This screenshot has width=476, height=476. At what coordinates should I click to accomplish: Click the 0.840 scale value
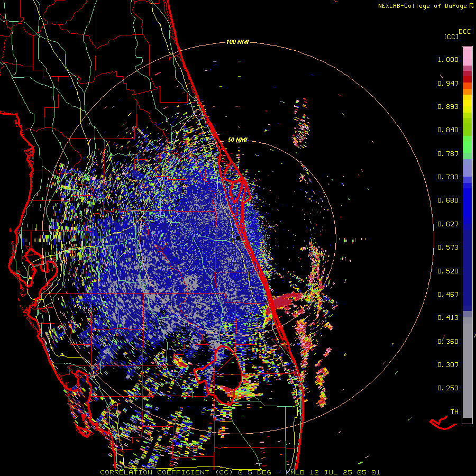tap(448, 130)
